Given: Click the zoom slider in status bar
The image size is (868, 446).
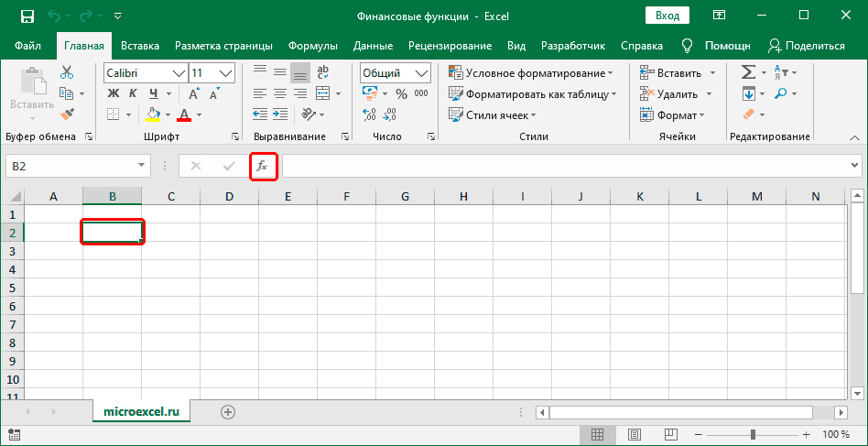Looking at the screenshot, I should [753, 434].
